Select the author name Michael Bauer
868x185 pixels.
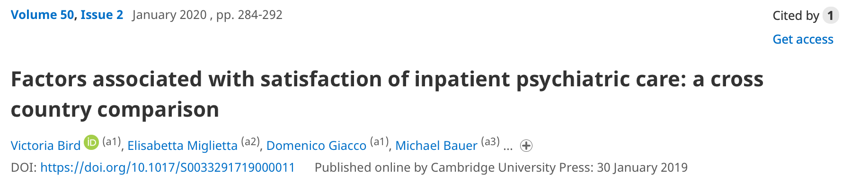(436, 146)
